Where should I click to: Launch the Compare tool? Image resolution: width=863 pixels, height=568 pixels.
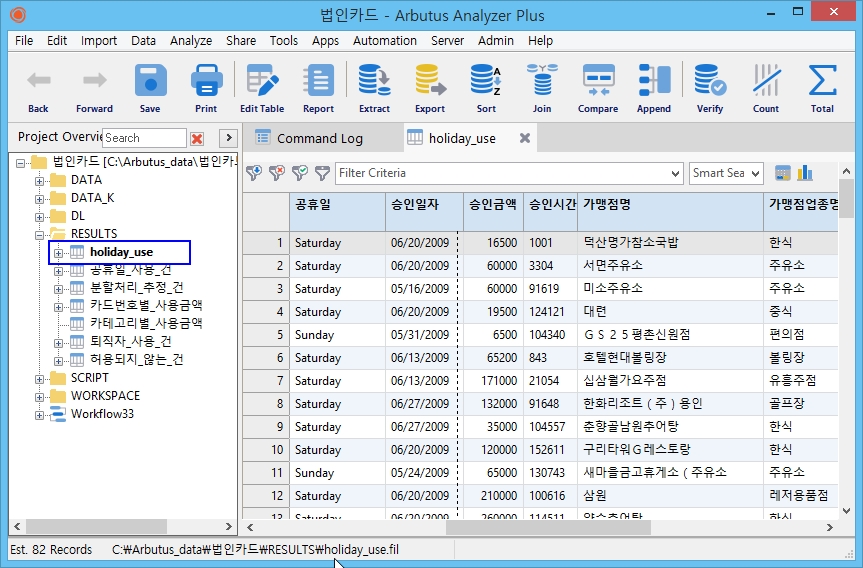click(598, 81)
